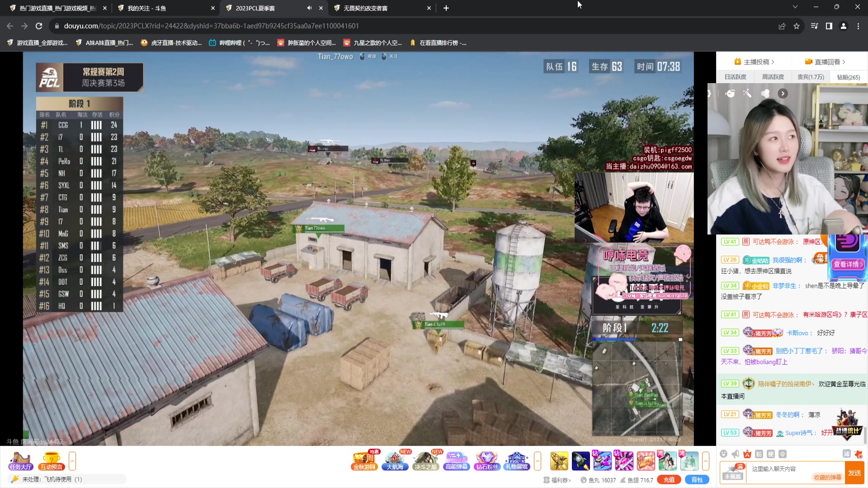Click the three-circles filter icon on webcam

click(x=765, y=94)
